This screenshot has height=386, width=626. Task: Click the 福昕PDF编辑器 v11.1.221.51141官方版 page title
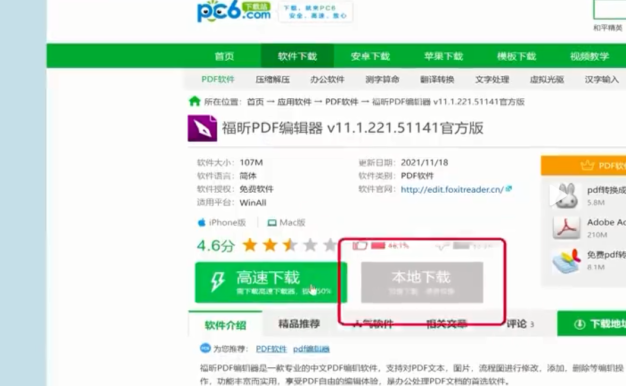[x=353, y=128]
